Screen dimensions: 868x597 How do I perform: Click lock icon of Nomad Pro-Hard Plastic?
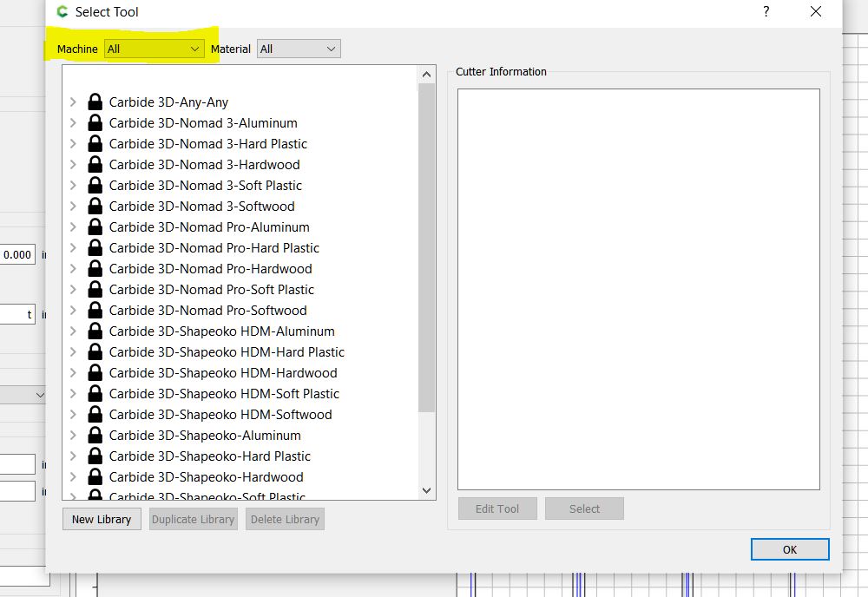coord(95,248)
